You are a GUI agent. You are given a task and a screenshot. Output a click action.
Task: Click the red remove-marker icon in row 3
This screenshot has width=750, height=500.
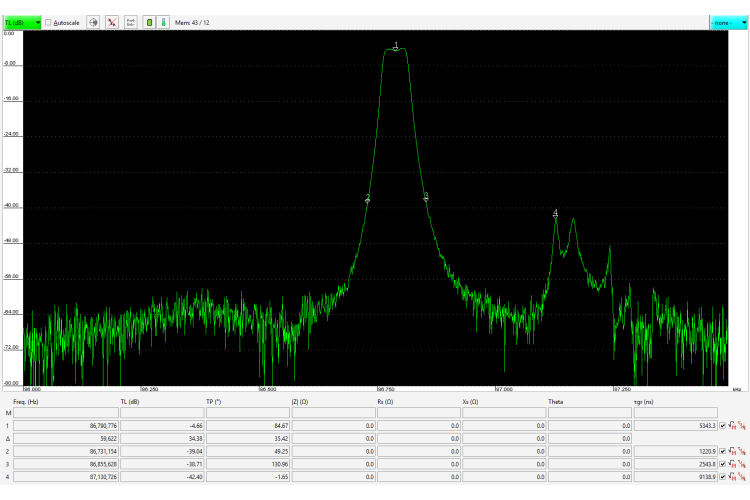[x=742, y=464]
